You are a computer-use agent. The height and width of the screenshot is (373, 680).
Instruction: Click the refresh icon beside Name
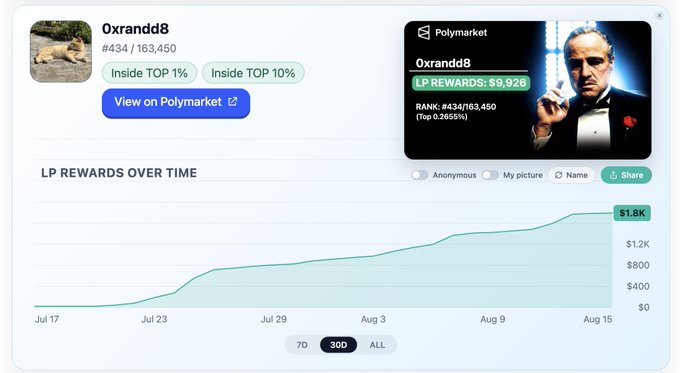(559, 175)
